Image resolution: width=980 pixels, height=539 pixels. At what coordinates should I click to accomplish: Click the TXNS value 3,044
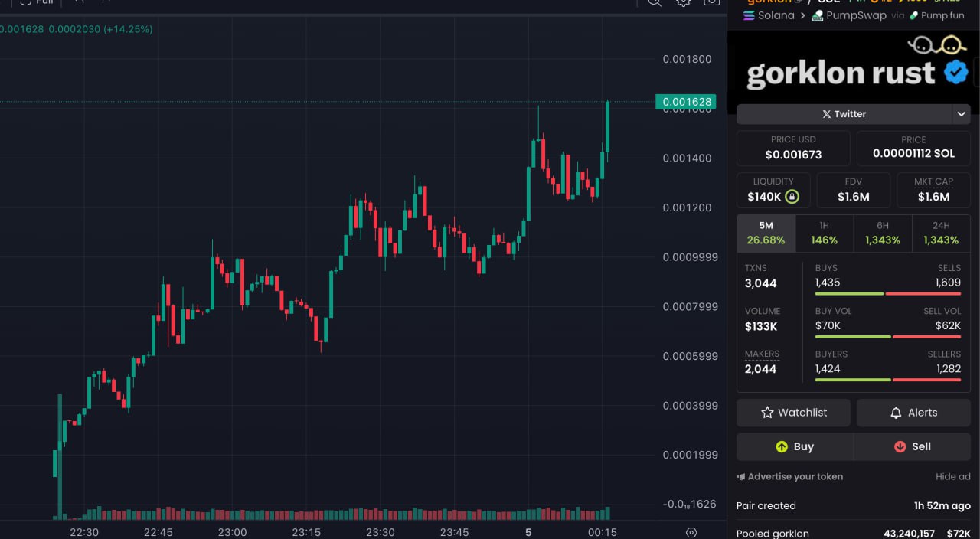(761, 283)
